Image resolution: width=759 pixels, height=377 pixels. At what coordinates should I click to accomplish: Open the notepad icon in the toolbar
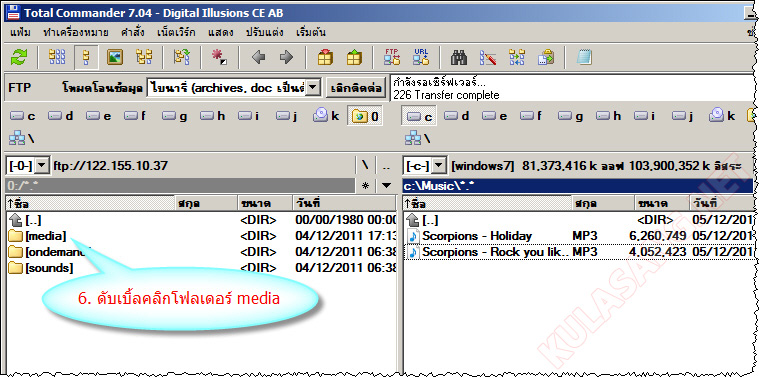[x=584, y=58]
